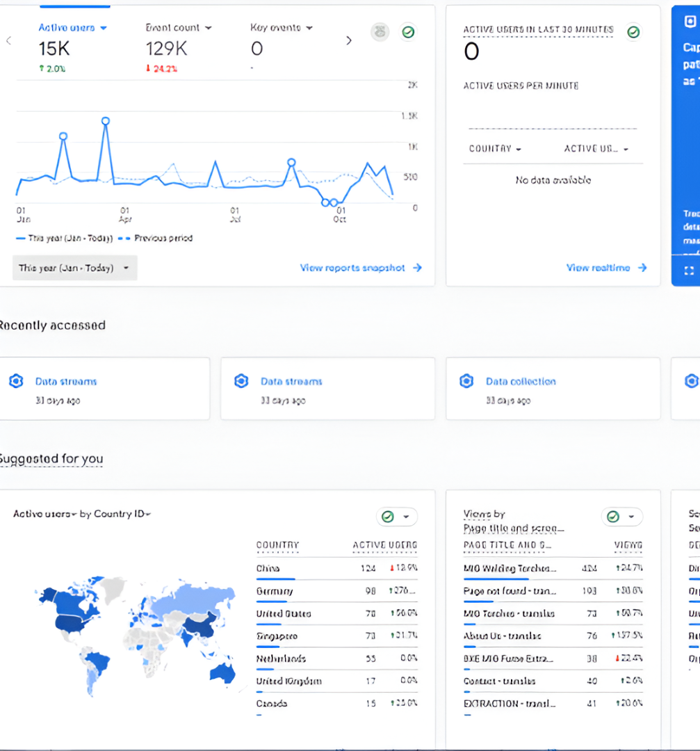The height and width of the screenshot is (751, 700).
Task: Click the green check status icon on overview card
Action: click(x=408, y=32)
